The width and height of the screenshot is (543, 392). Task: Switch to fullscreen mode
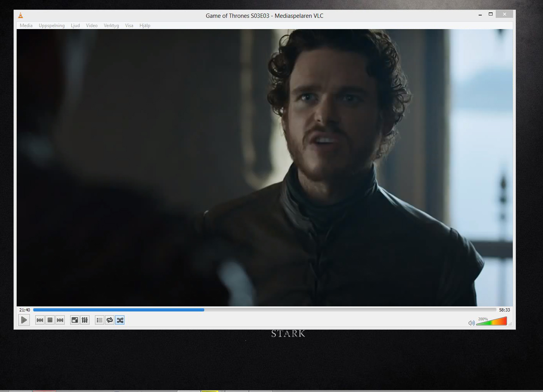[x=74, y=320]
